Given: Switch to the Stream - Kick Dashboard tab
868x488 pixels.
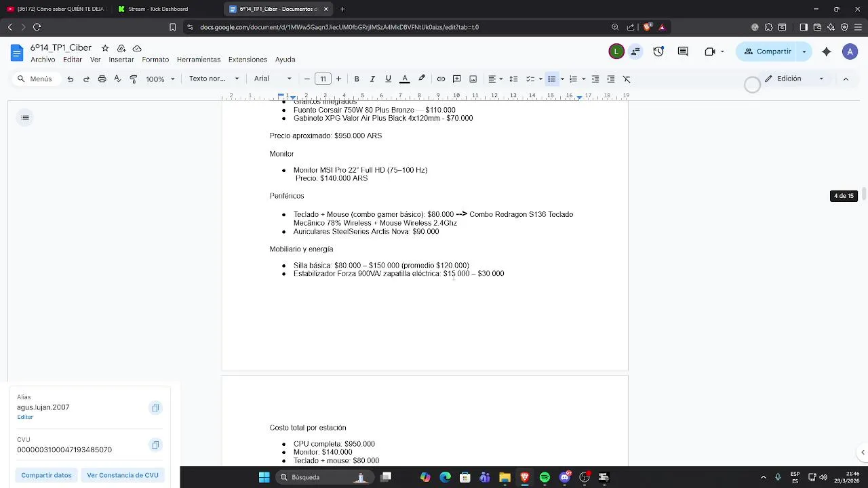Looking at the screenshot, I should pos(158,9).
